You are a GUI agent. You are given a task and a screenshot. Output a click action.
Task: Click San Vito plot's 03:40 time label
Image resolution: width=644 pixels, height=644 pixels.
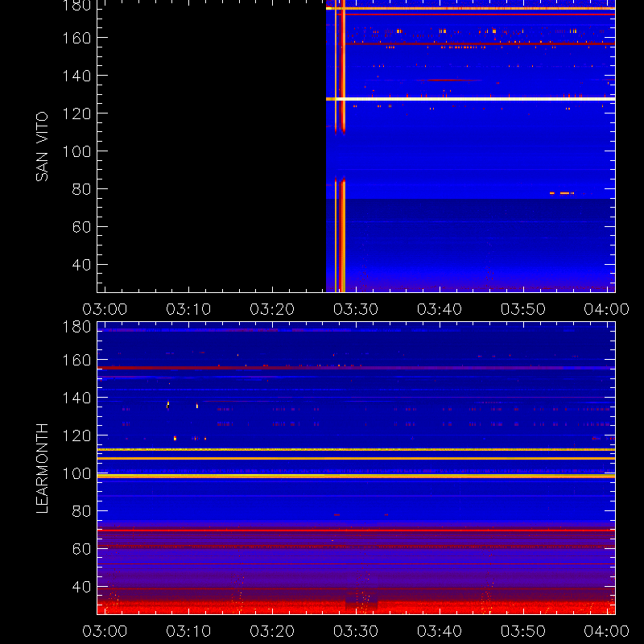click(x=440, y=309)
